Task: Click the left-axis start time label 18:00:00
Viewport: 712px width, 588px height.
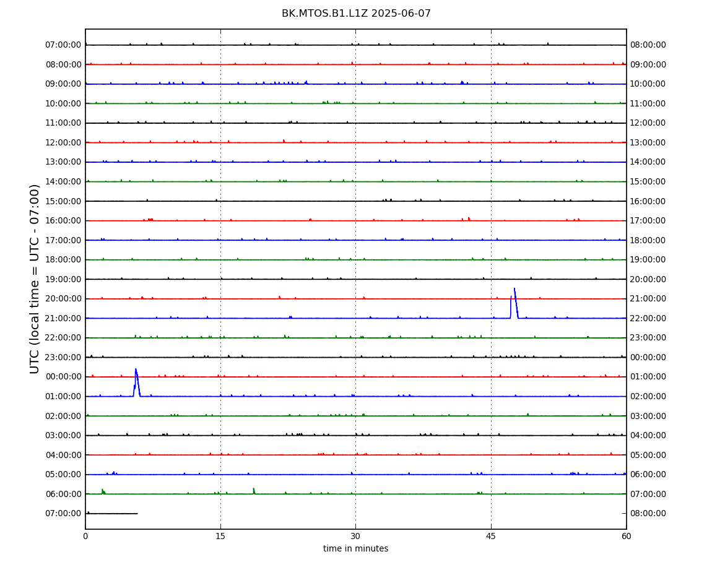Action: 64,260
